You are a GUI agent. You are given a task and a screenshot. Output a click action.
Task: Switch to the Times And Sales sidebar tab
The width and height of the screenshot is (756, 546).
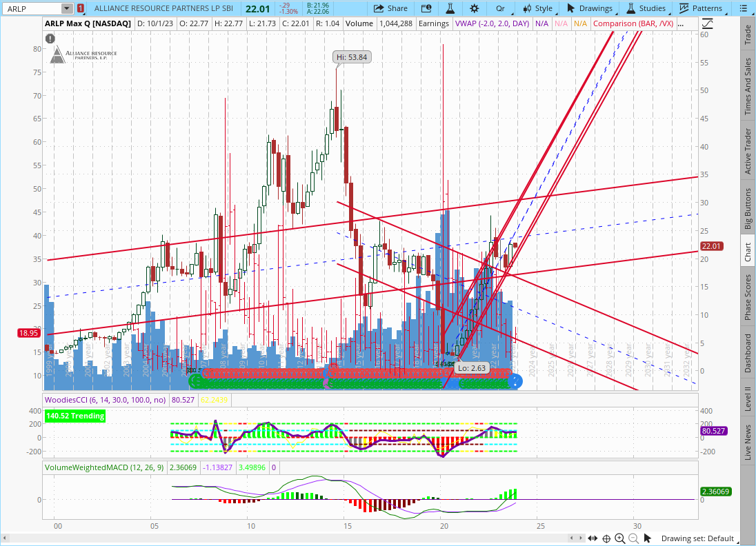748,86
